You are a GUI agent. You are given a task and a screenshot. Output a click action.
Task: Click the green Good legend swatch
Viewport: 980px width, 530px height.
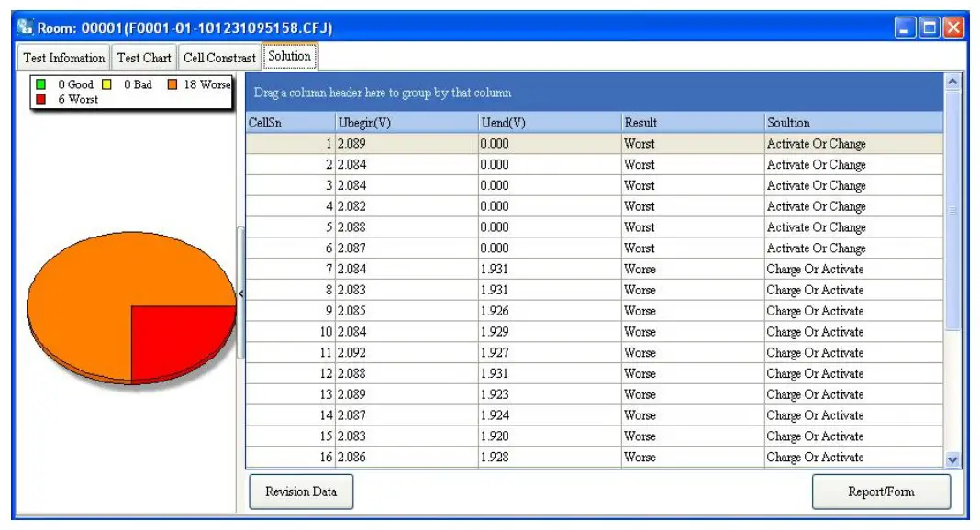[41, 84]
